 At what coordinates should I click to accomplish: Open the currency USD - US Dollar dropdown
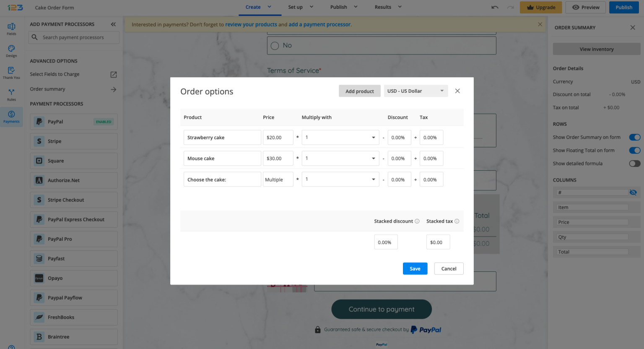point(416,91)
